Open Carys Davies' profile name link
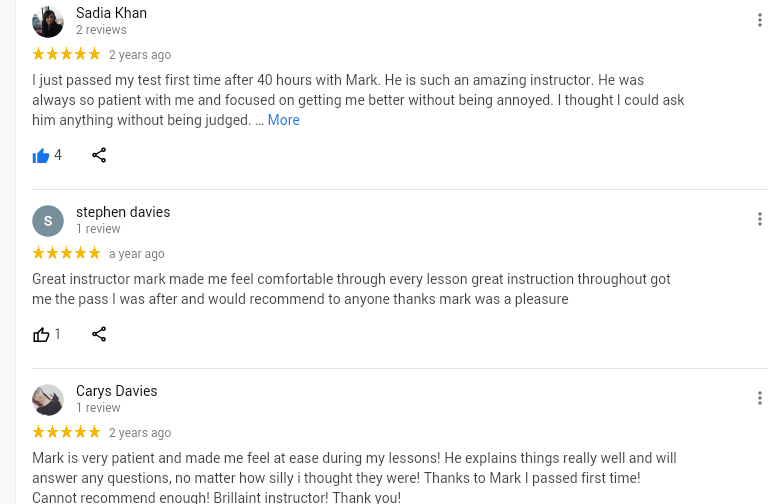770x504 pixels. point(116,391)
